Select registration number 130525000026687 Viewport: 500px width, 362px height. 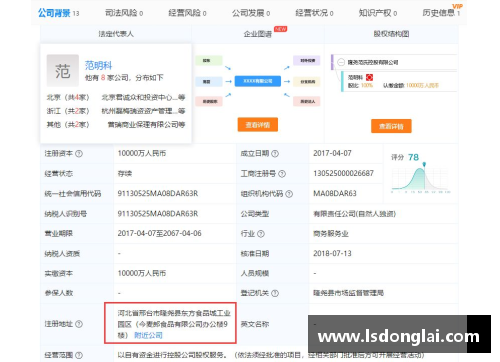(x=343, y=173)
